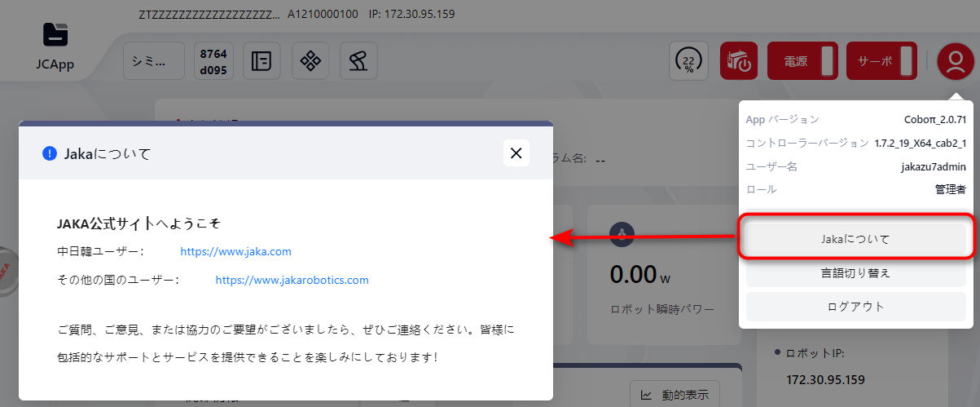The image size is (980, 407).
Task: Open the JCApp folder icon
Action: (55, 35)
